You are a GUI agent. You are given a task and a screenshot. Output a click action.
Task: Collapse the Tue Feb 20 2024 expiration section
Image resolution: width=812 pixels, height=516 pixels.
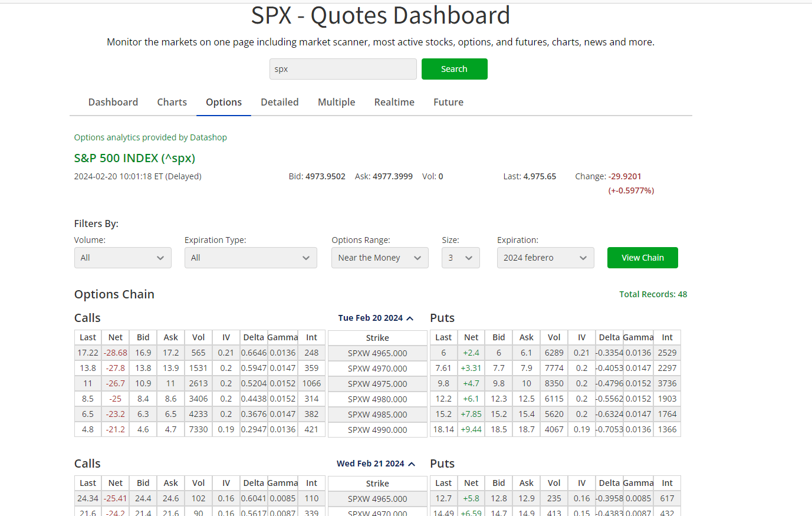coord(376,318)
